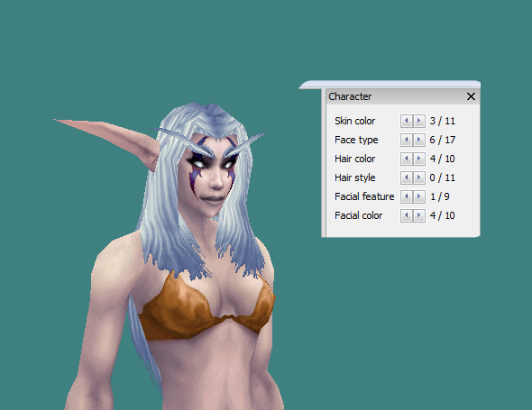Click next arrow for Hair color
The height and width of the screenshot is (410, 532).
click(x=419, y=159)
